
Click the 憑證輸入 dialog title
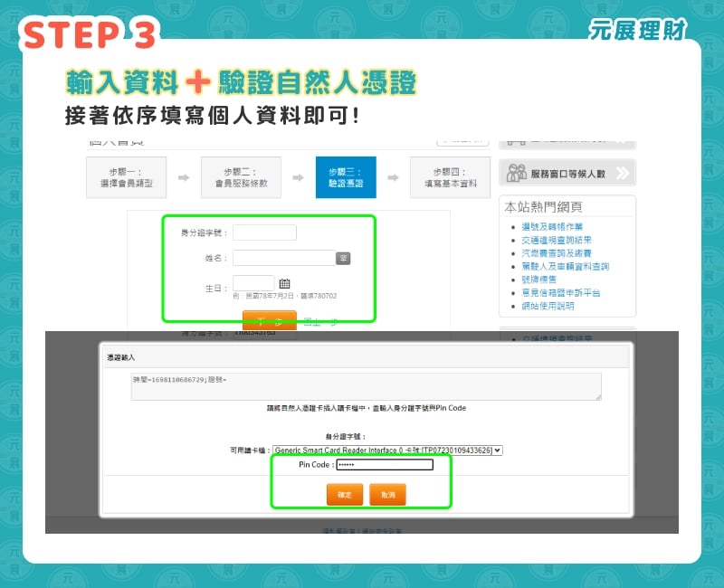pos(121,357)
